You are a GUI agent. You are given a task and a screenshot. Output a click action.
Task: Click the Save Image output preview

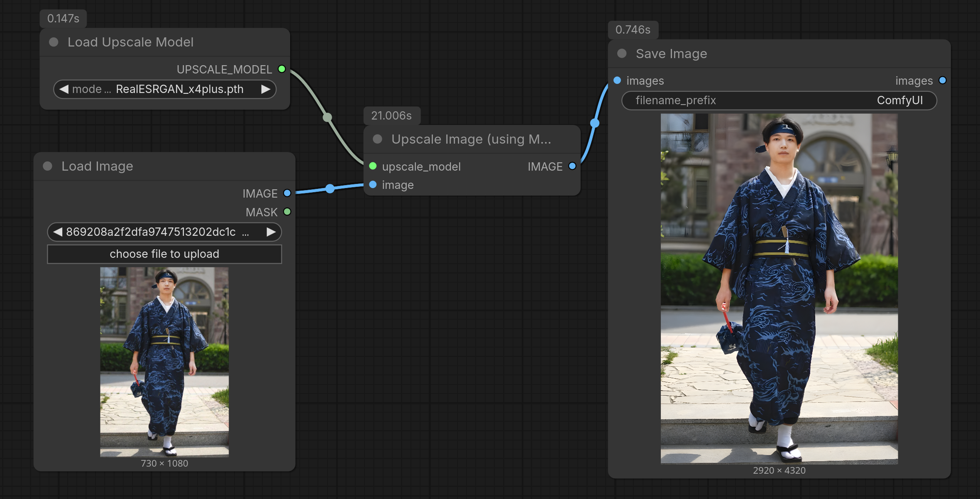[x=779, y=289]
